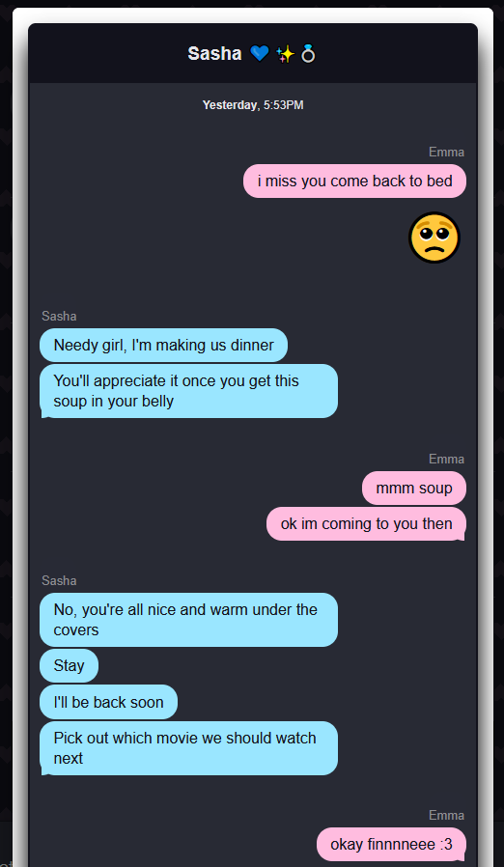Viewport: 504px width, 867px height.
Task: Click the 'Stay' message bubble
Action: click(x=70, y=666)
